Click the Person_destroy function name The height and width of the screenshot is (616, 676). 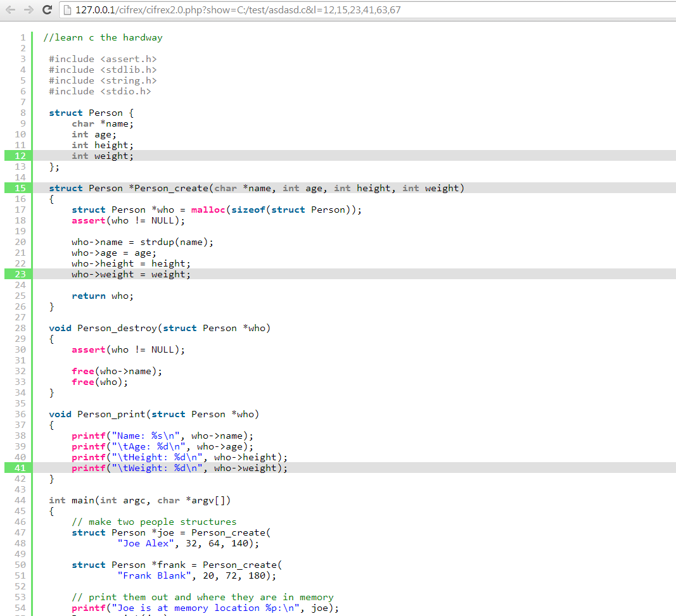click(117, 328)
